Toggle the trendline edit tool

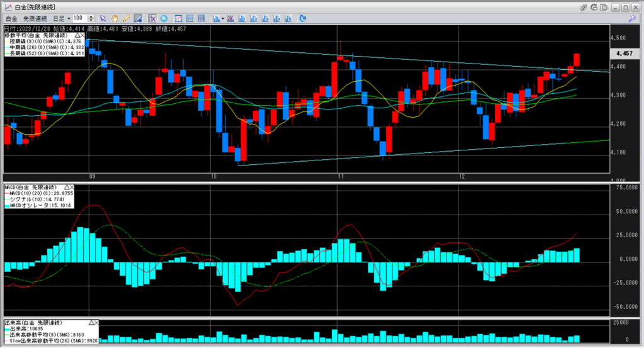click(x=138, y=18)
